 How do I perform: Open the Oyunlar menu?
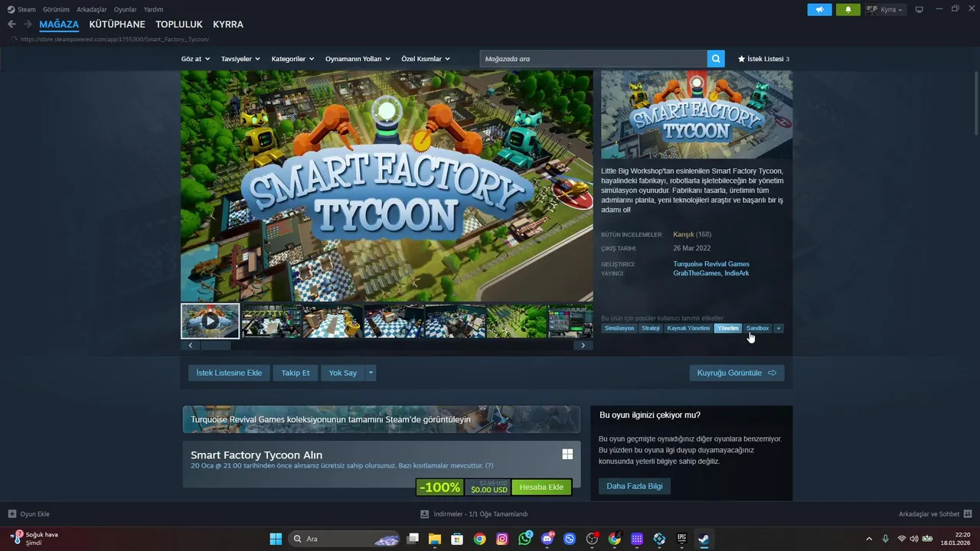126,9
